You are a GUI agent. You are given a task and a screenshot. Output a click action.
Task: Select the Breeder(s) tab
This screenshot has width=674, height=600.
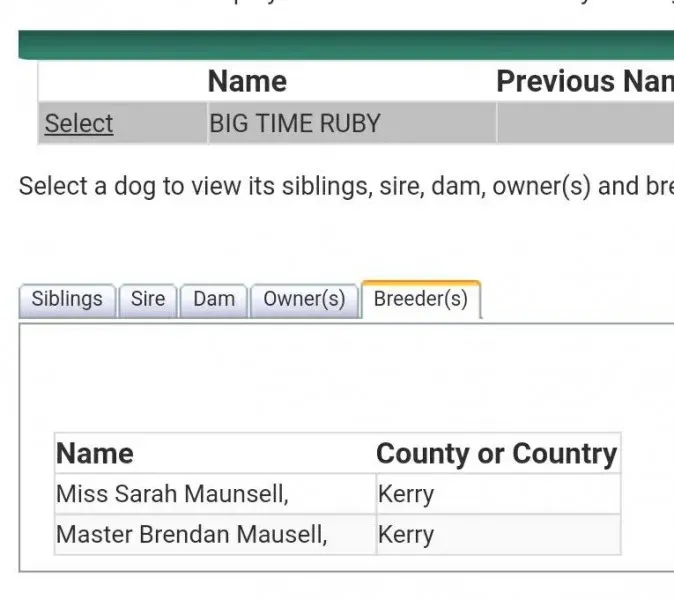[x=420, y=299]
